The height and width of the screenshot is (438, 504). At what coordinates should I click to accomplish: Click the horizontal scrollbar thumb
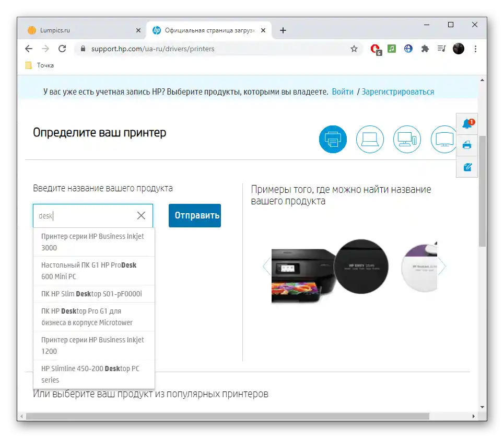click(228, 416)
